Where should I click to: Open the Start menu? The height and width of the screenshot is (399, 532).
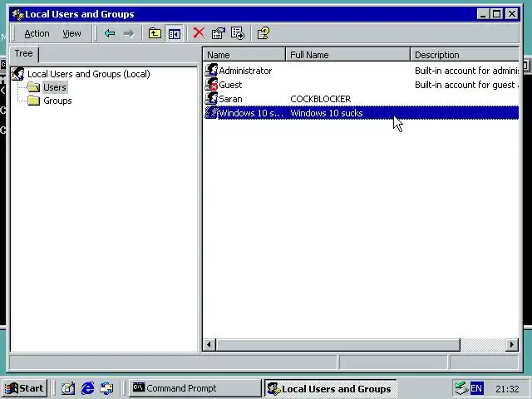[x=24, y=388]
